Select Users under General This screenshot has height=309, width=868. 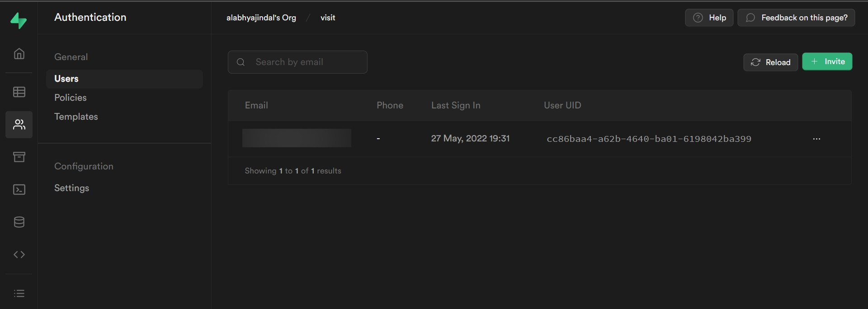pos(66,78)
